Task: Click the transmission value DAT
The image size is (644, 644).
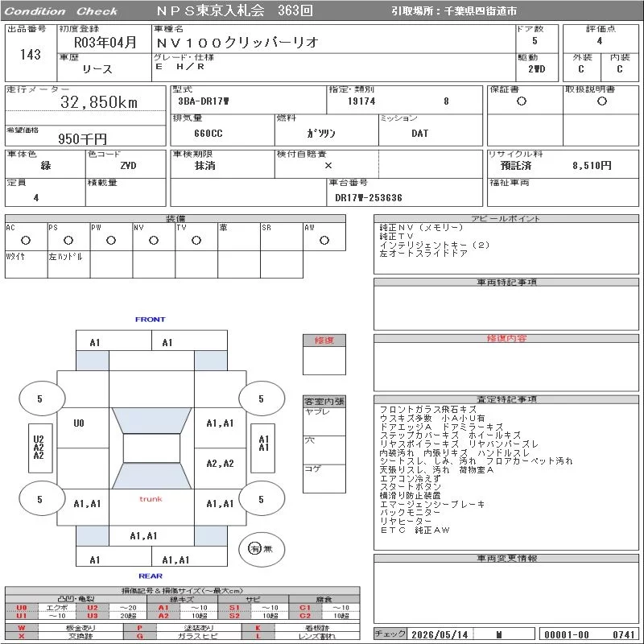Action: pos(419,134)
